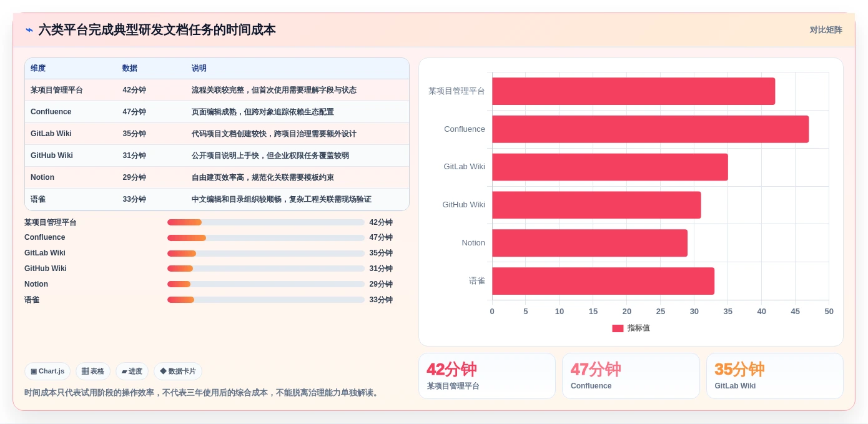Click the GitHub Wiki chart bar
Image resolution: width=868 pixels, height=424 pixels.
pyautogui.click(x=596, y=205)
